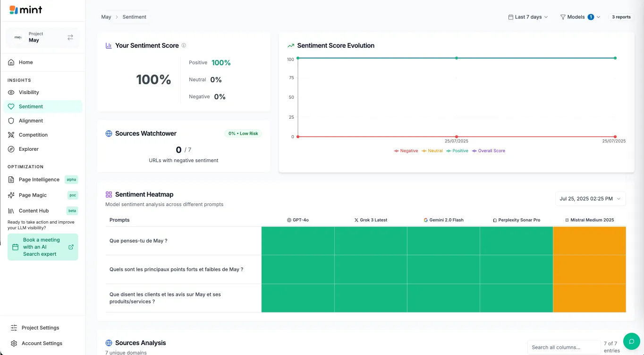Click the Explorer compass icon
644x355 pixels.
[11, 149]
